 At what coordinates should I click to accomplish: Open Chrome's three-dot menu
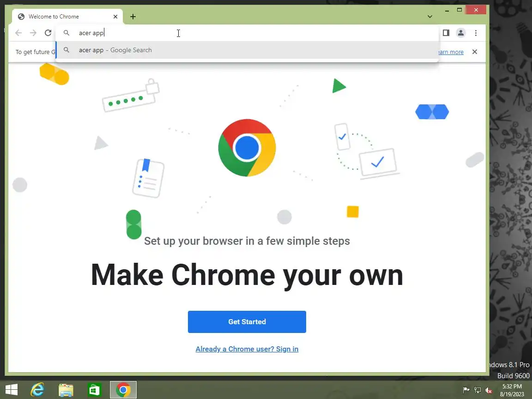[476, 33]
